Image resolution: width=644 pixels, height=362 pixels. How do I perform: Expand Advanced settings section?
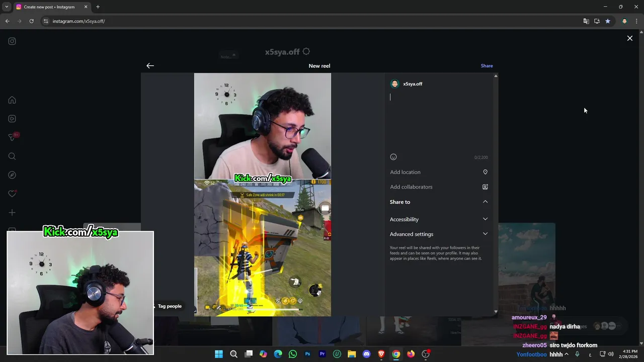coord(439,234)
